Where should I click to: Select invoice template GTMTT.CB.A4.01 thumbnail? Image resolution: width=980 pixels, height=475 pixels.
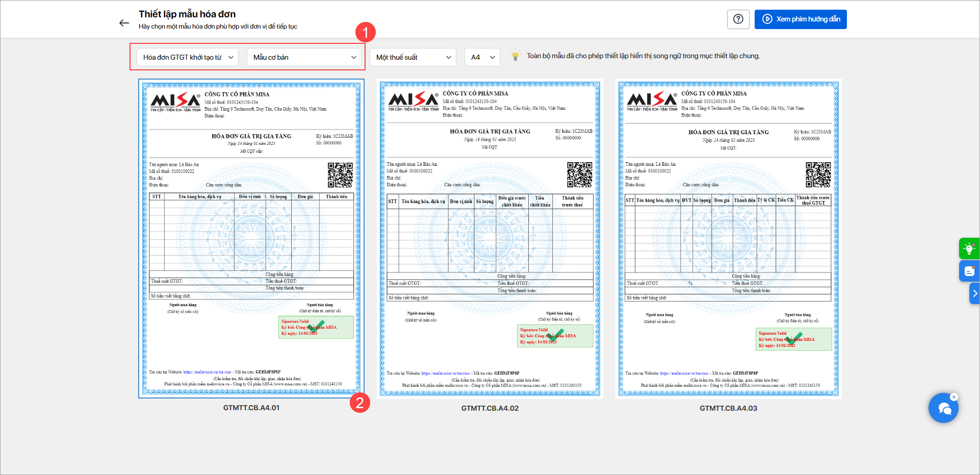(251, 238)
